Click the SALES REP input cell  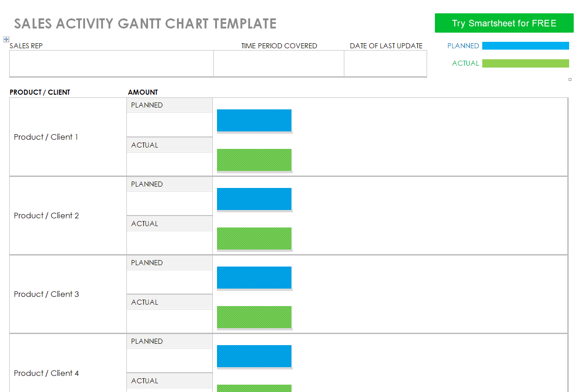click(111, 63)
